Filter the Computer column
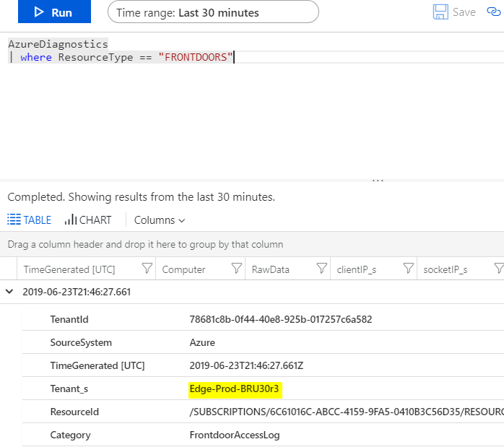 coord(236,269)
